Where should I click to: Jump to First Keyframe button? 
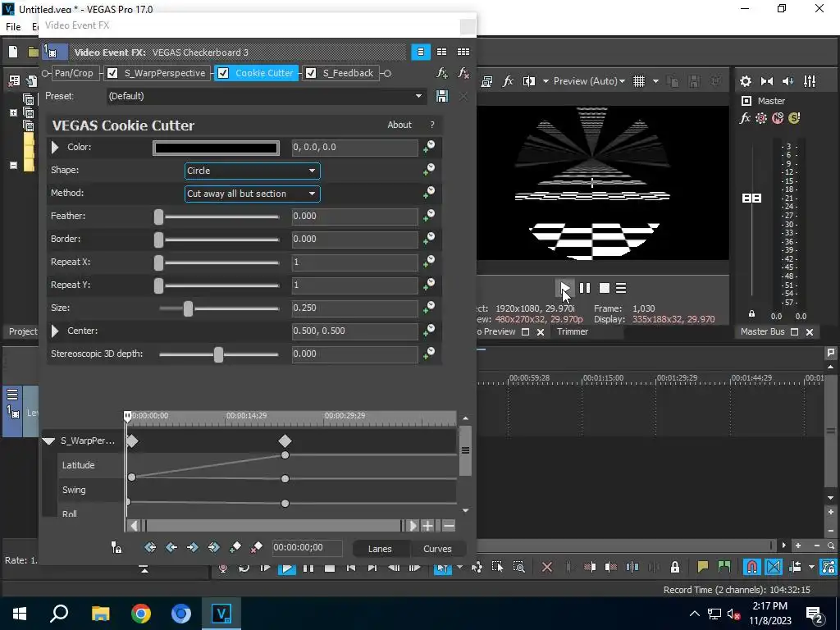[x=150, y=547]
